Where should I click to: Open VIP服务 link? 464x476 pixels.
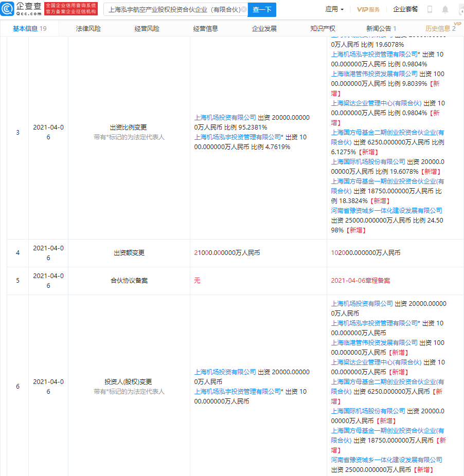[368, 9]
